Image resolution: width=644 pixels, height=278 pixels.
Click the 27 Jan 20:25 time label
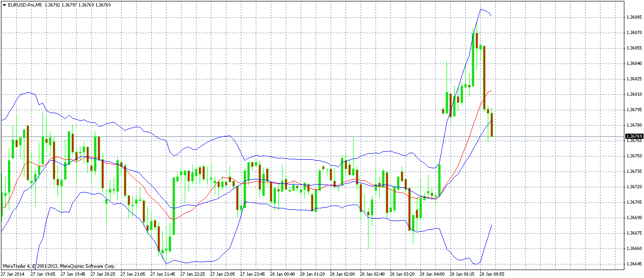103,274
